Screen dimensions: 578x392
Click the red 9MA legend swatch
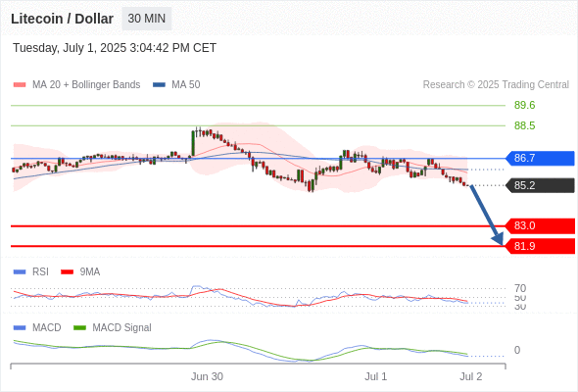pyautogui.click(x=67, y=272)
